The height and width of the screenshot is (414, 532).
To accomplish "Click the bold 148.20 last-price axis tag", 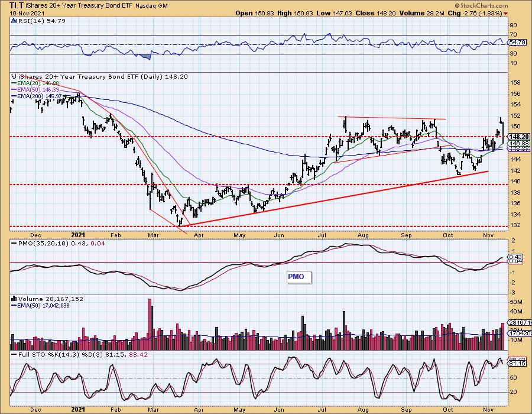I will (519, 137).
